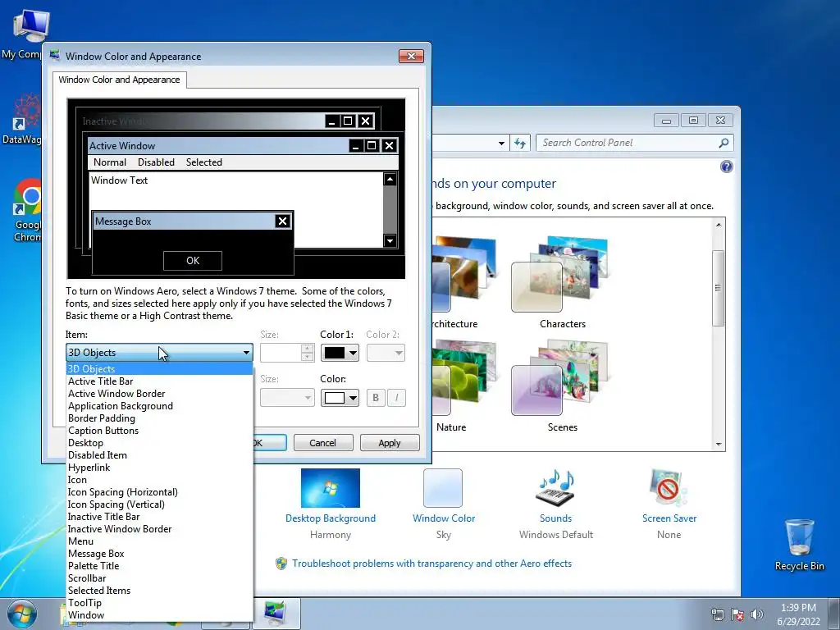The image size is (840, 630).
Task: Click the Action Center flag tray icon
Action: [737, 614]
